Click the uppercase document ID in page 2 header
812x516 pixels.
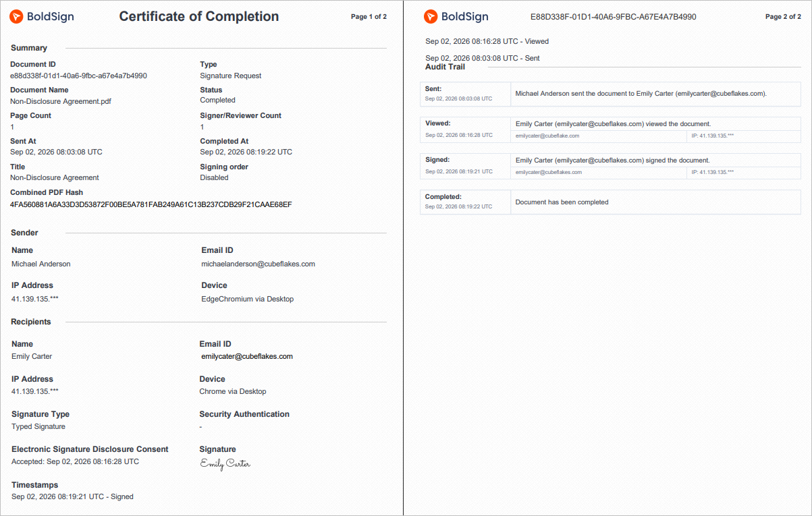(x=614, y=17)
